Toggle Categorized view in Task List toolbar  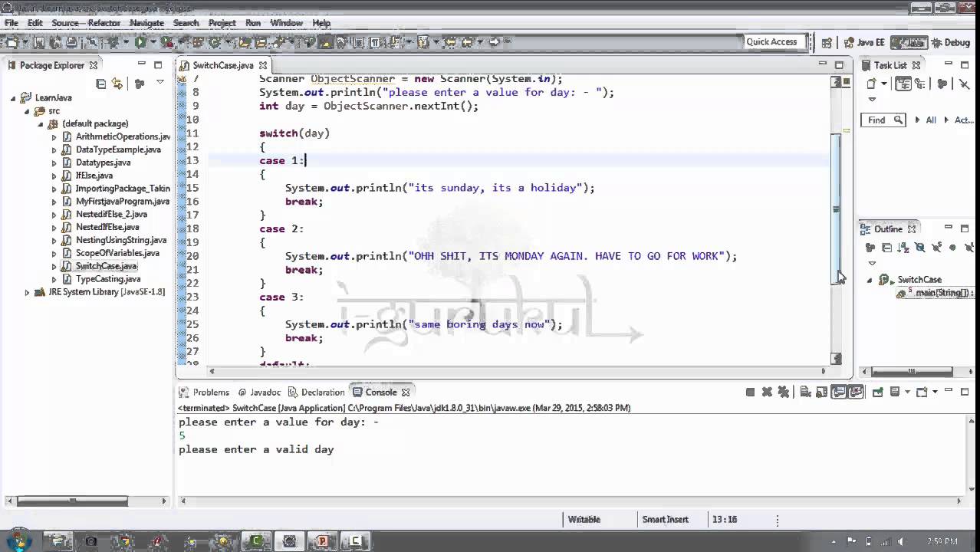(x=903, y=84)
